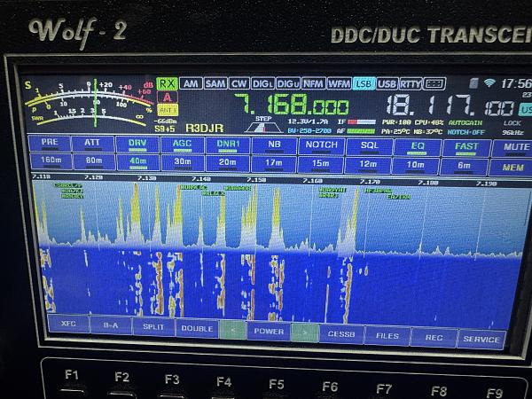This screenshot has height=399, width=532.
Task: Tap the yellow ANT1 antenna indicator
Action: 167,109
